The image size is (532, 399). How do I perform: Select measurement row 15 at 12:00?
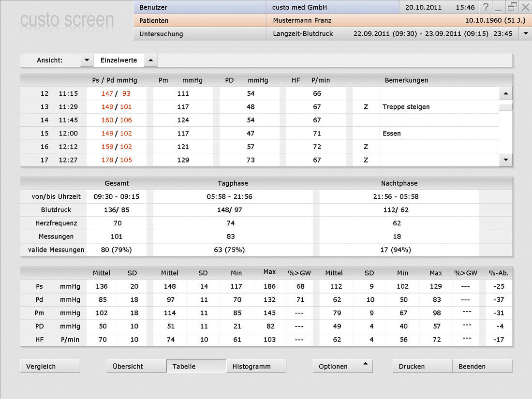point(260,133)
